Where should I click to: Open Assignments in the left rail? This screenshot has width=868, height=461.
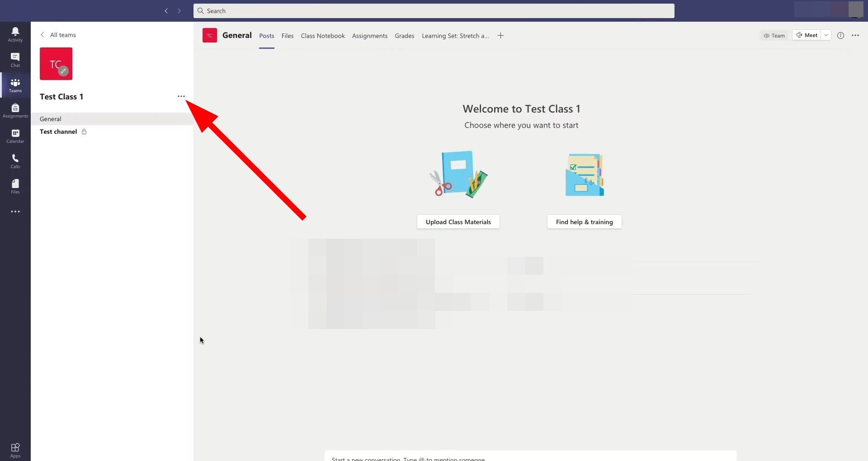coord(15,110)
